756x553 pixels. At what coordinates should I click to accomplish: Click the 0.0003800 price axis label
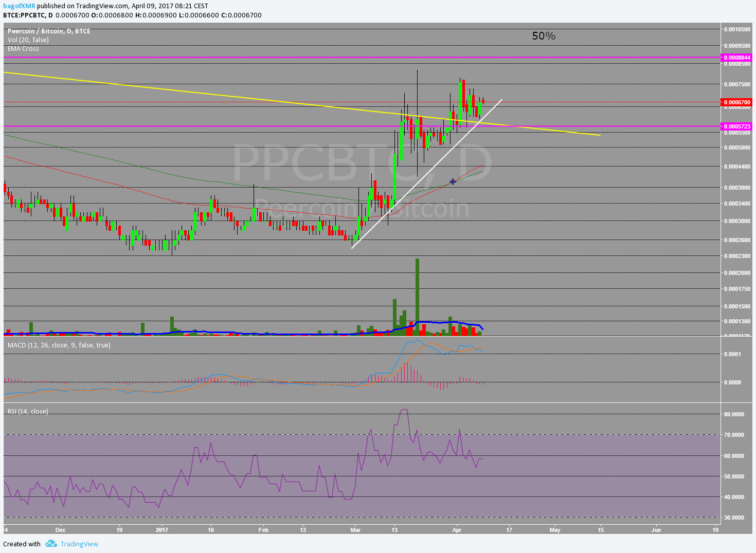(737, 188)
